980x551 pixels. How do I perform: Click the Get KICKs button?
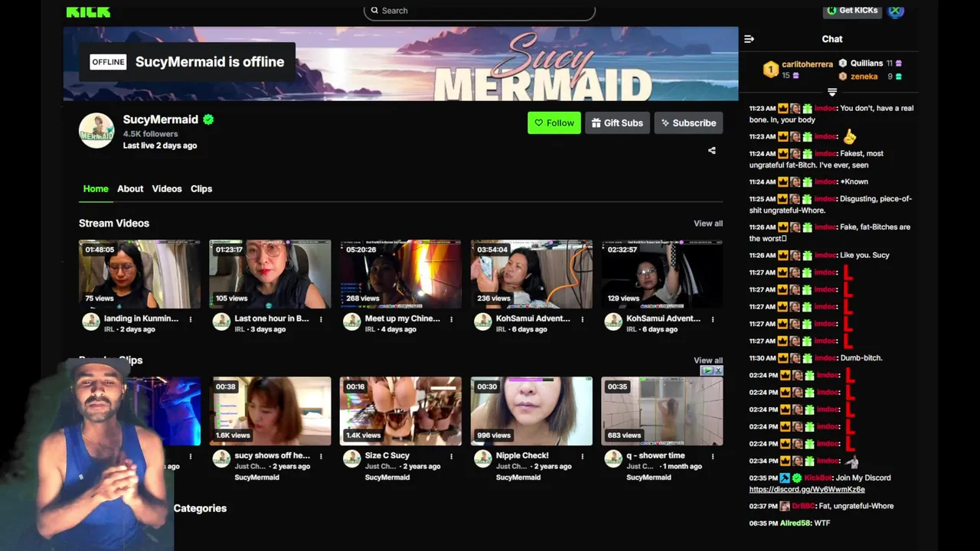pyautogui.click(x=851, y=11)
